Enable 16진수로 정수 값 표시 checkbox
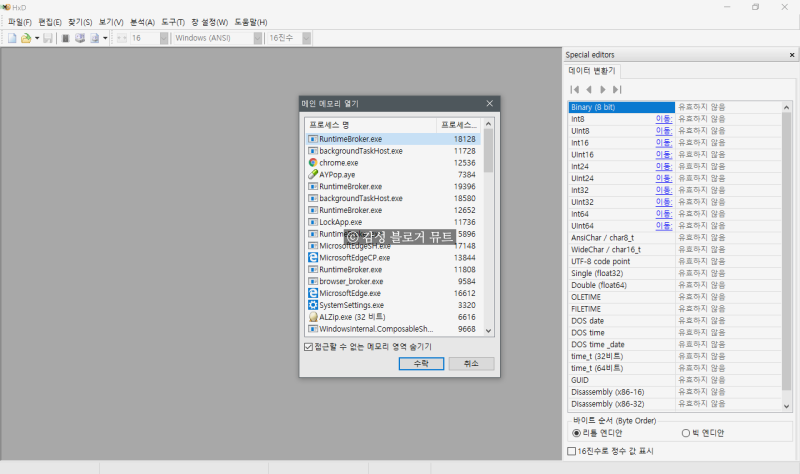Viewport: 800px width, 474px height. click(571, 451)
